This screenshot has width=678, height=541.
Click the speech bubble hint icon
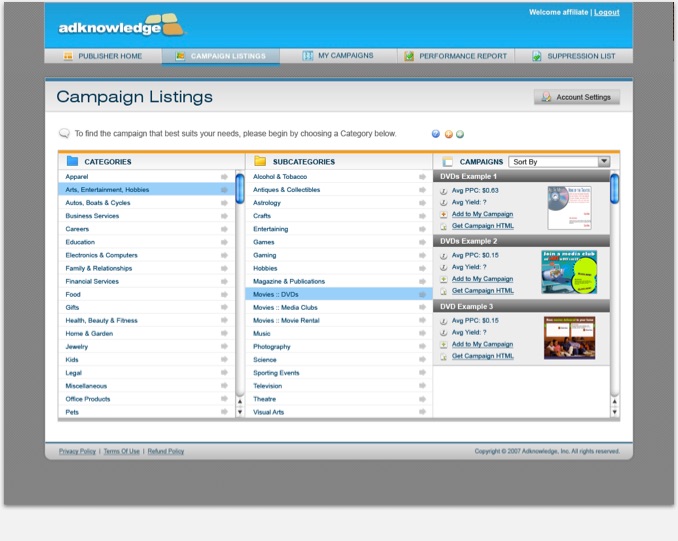coord(64,133)
